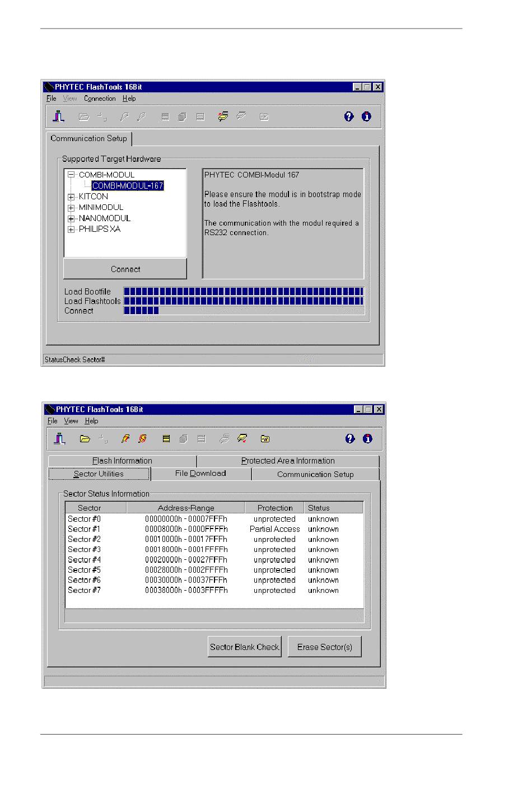Click Address-Range column header

[186, 508]
